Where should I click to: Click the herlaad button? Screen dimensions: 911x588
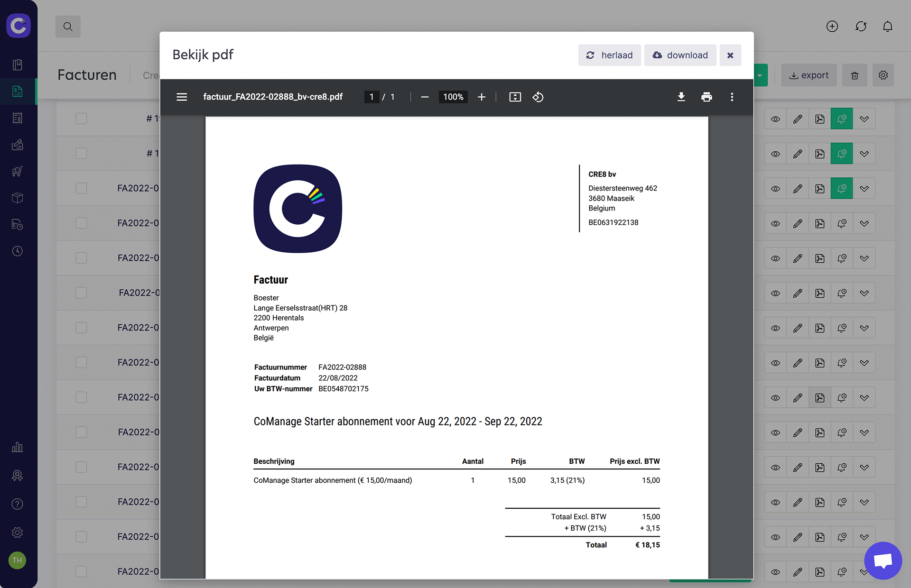(x=609, y=55)
